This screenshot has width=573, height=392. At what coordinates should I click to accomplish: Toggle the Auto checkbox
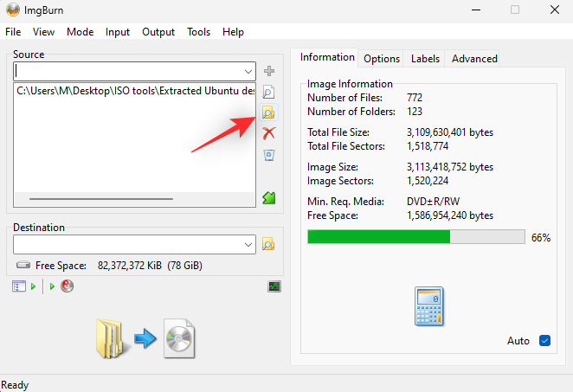pyautogui.click(x=544, y=340)
